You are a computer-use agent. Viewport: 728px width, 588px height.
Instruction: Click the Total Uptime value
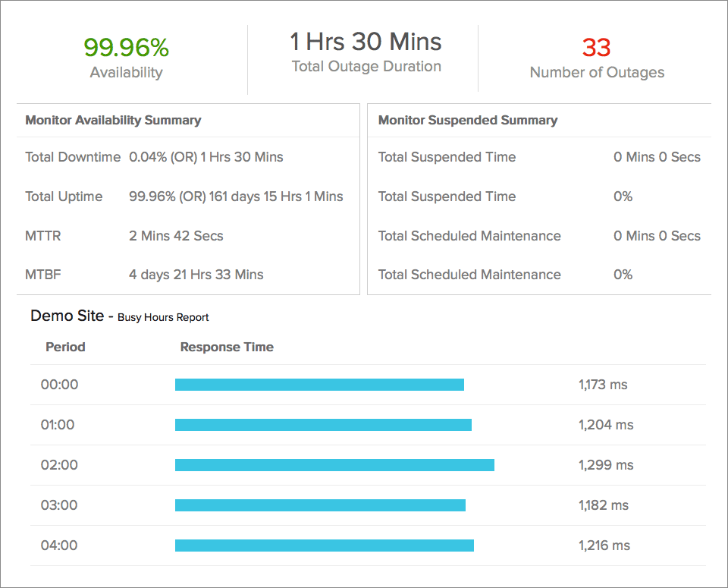coord(234,197)
